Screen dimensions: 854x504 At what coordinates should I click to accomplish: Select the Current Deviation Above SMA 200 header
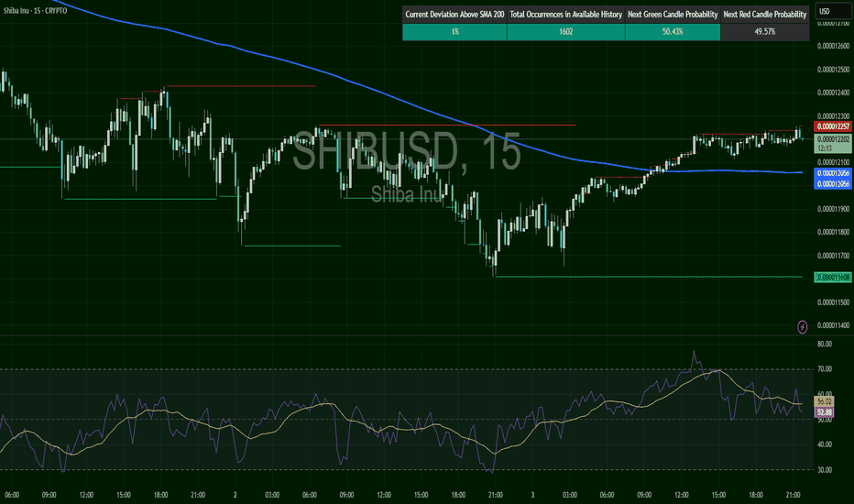click(454, 15)
